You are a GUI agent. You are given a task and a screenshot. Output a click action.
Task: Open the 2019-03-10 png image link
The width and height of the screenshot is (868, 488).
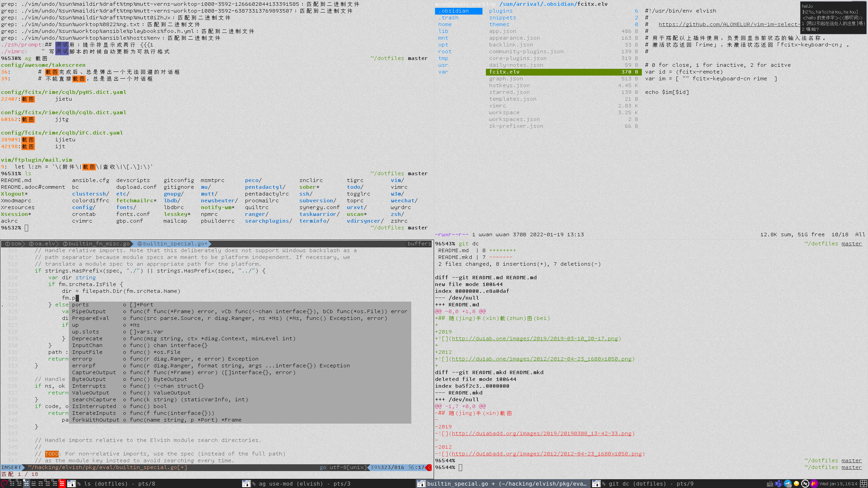click(x=535, y=339)
